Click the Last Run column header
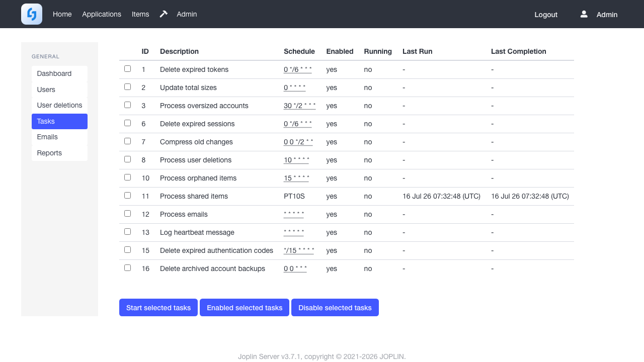The width and height of the screenshot is (644, 362). 418,51
